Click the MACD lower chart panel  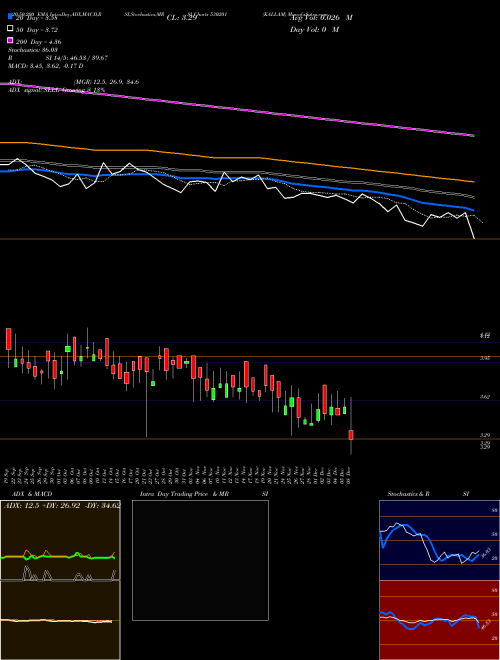coord(60,620)
